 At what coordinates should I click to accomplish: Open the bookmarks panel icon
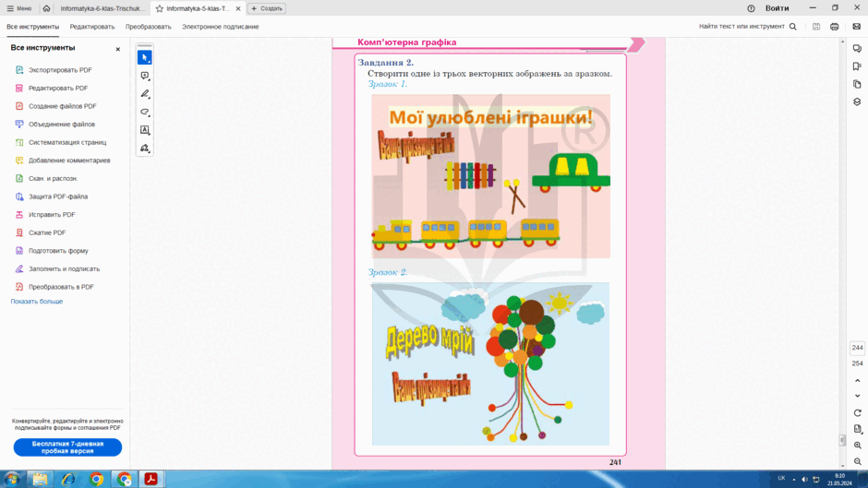coord(857,66)
